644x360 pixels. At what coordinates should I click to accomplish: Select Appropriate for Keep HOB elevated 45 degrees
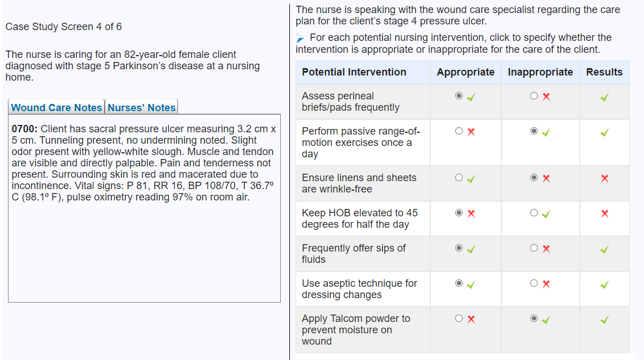(x=459, y=212)
